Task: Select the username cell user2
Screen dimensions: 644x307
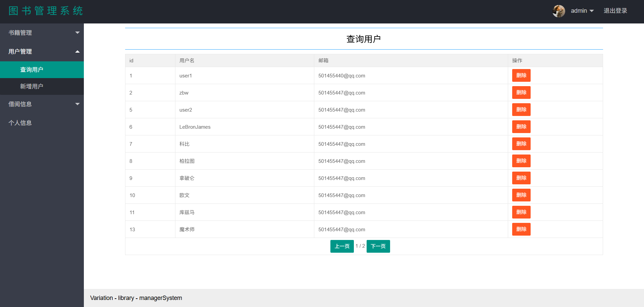Action: pyautogui.click(x=245, y=110)
